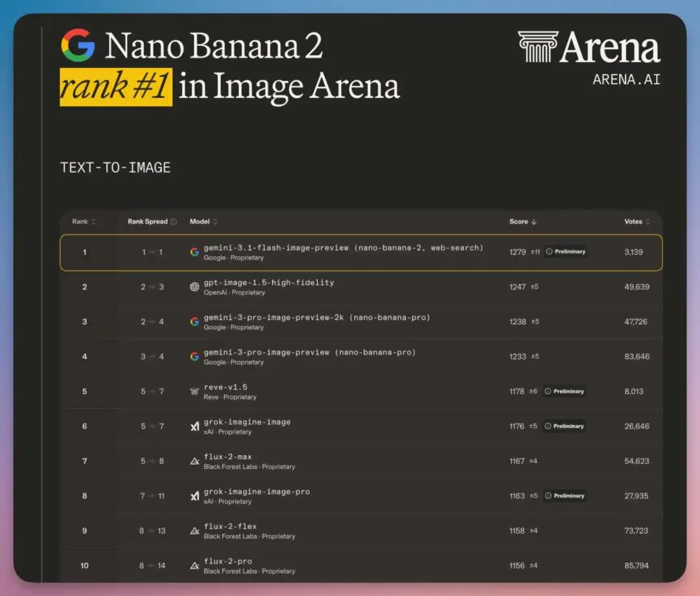Click Black Forest Labs icon beside flux-2-max
The width and height of the screenshot is (700, 596).
click(x=194, y=461)
